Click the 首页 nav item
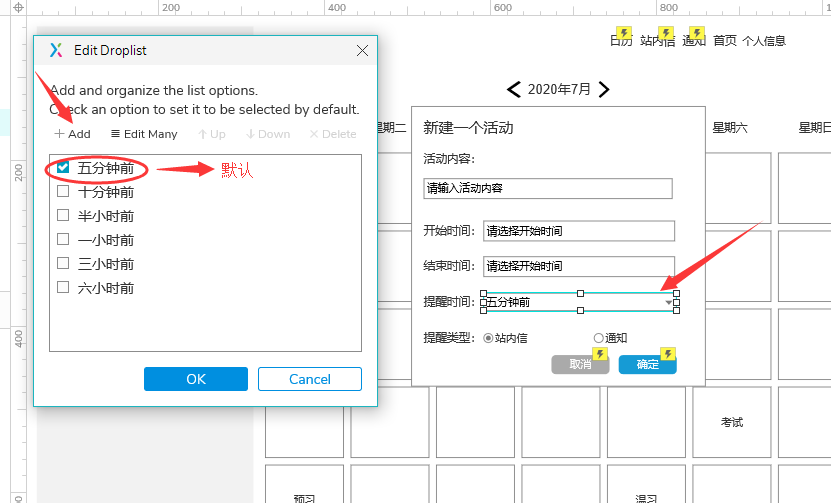This screenshot has height=503, width=831. [x=725, y=41]
